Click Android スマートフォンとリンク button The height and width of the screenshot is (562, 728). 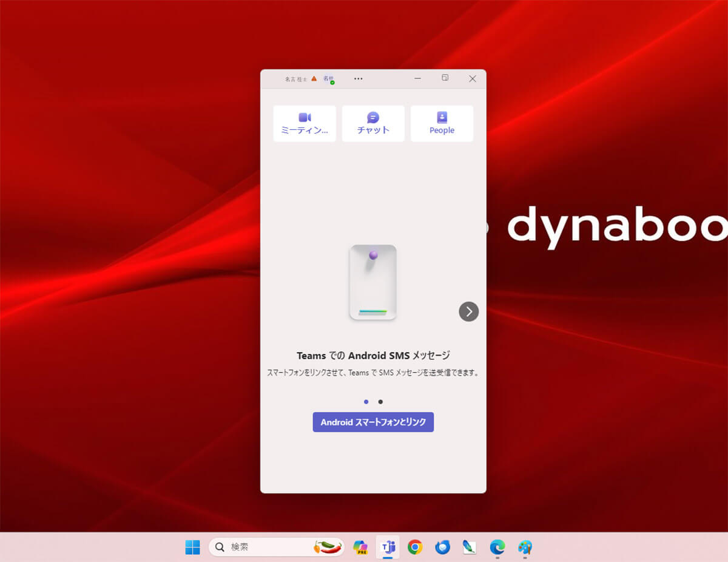point(373,422)
